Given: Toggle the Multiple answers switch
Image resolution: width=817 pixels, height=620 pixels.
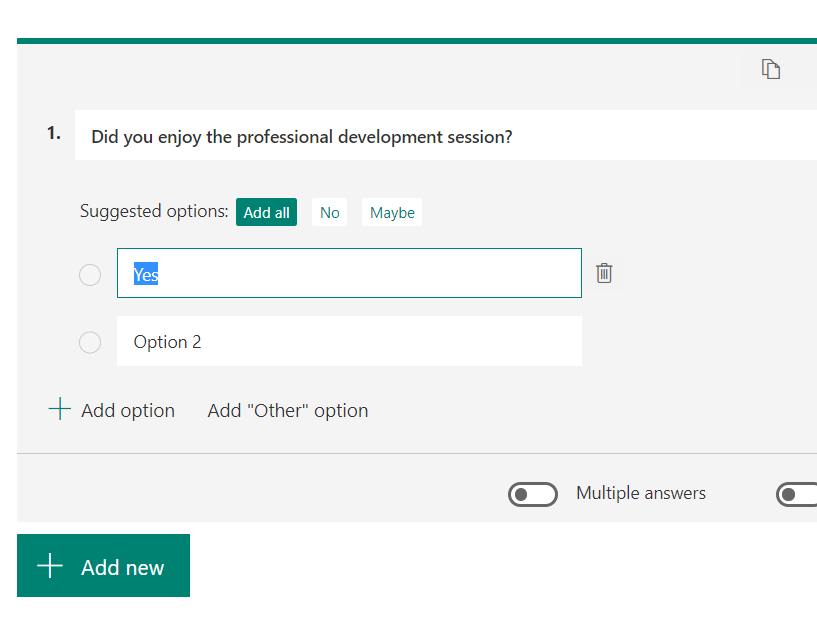Looking at the screenshot, I should [x=532, y=494].
